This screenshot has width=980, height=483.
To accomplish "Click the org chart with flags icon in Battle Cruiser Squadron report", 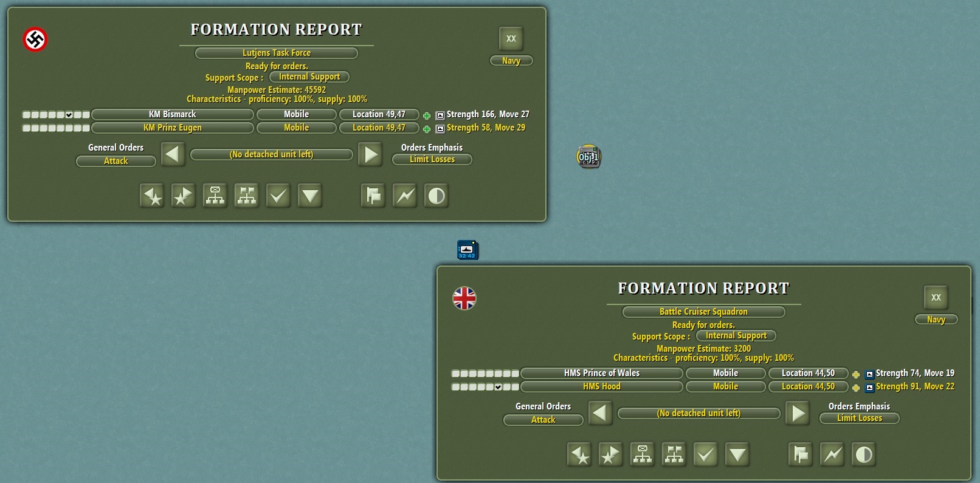I will pos(674,454).
